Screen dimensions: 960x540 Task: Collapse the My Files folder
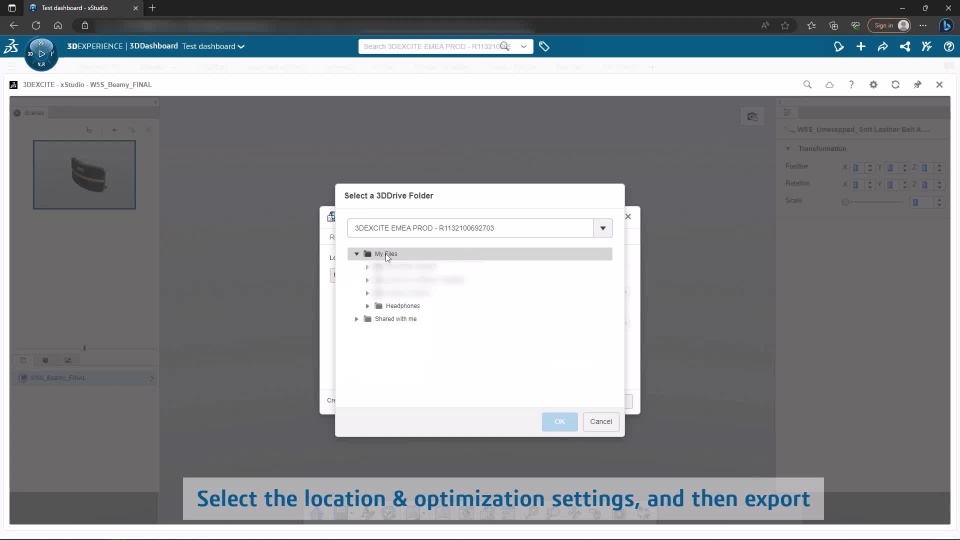[357, 253]
